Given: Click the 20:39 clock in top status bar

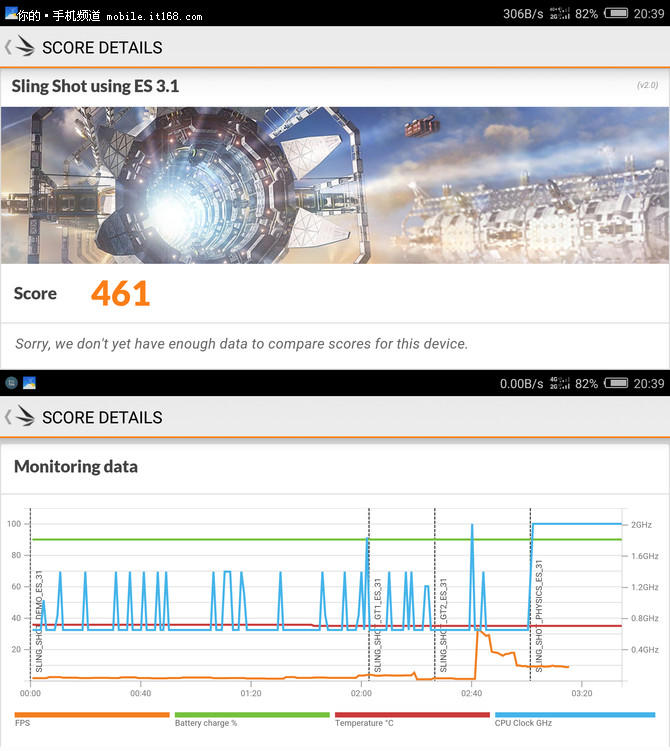Looking at the screenshot, I should 649,14.
